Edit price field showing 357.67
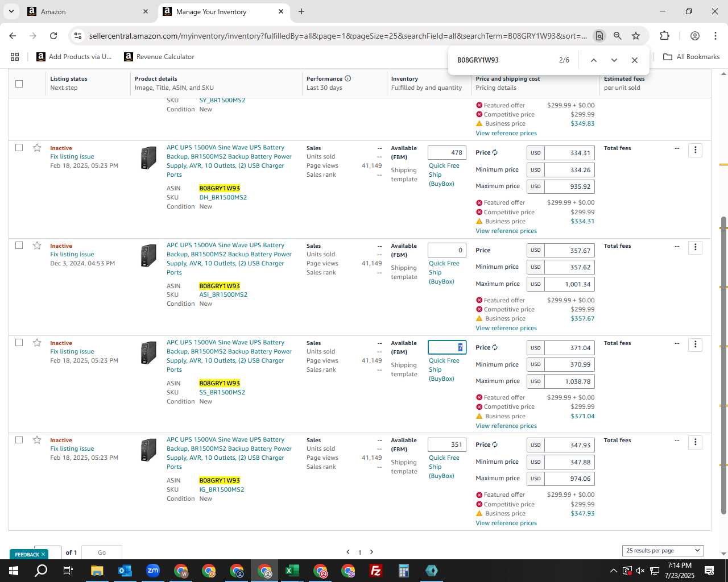 click(569, 251)
